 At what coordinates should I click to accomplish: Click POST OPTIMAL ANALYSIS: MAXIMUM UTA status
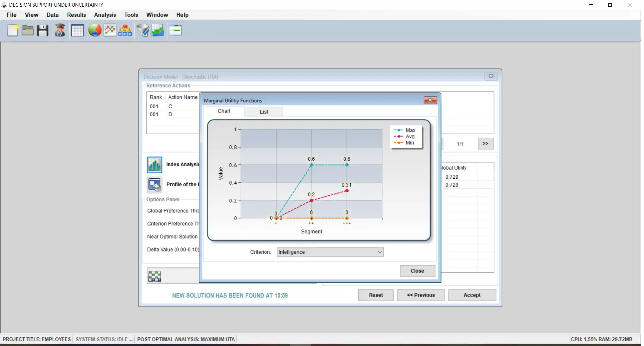pos(186,339)
